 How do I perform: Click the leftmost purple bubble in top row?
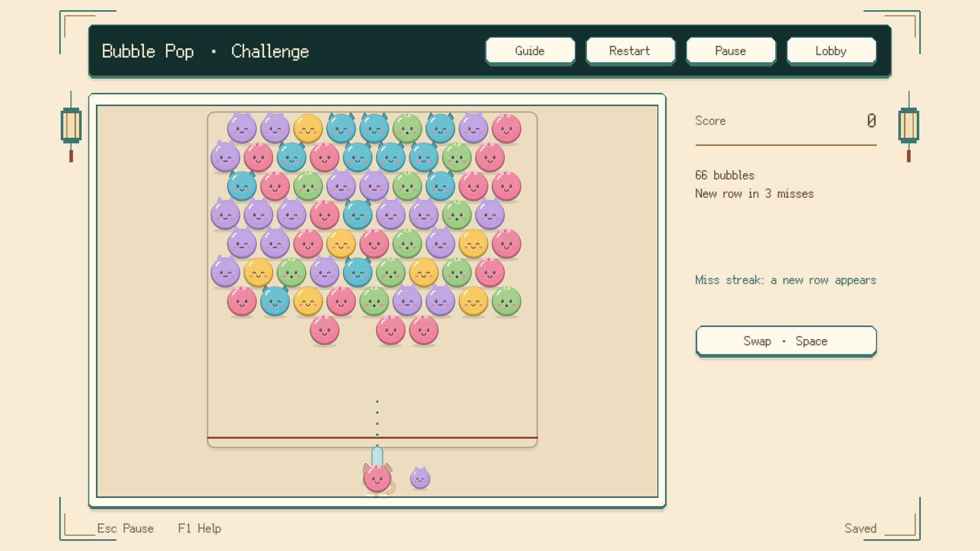[242, 128]
